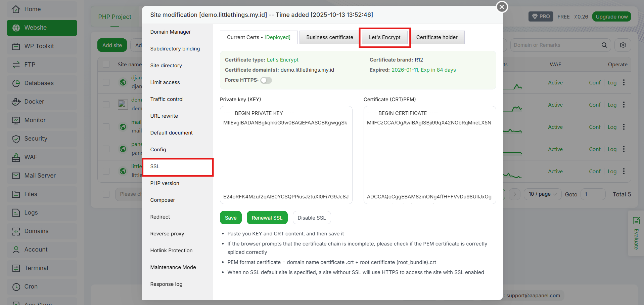
Task: Click the Save button
Action: pos(231,218)
